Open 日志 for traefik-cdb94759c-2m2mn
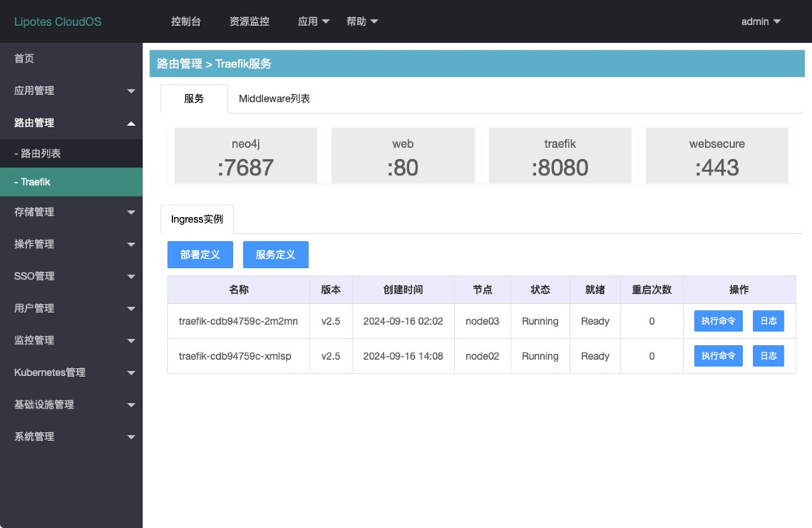The image size is (812, 528). click(768, 321)
